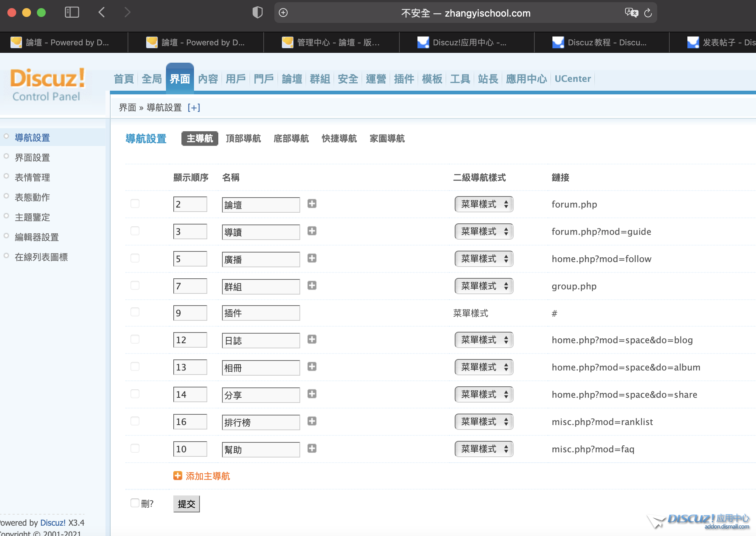Open 菜單樣式 dropdown for 日誌 row
This screenshot has width=756, height=536.
pos(484,340)
